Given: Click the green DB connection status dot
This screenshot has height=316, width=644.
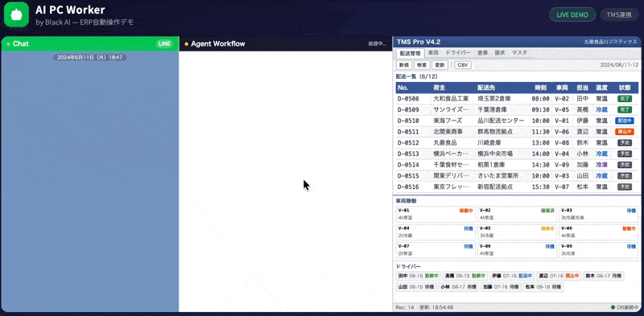Looking at the screenshot, I should point(613,307).
